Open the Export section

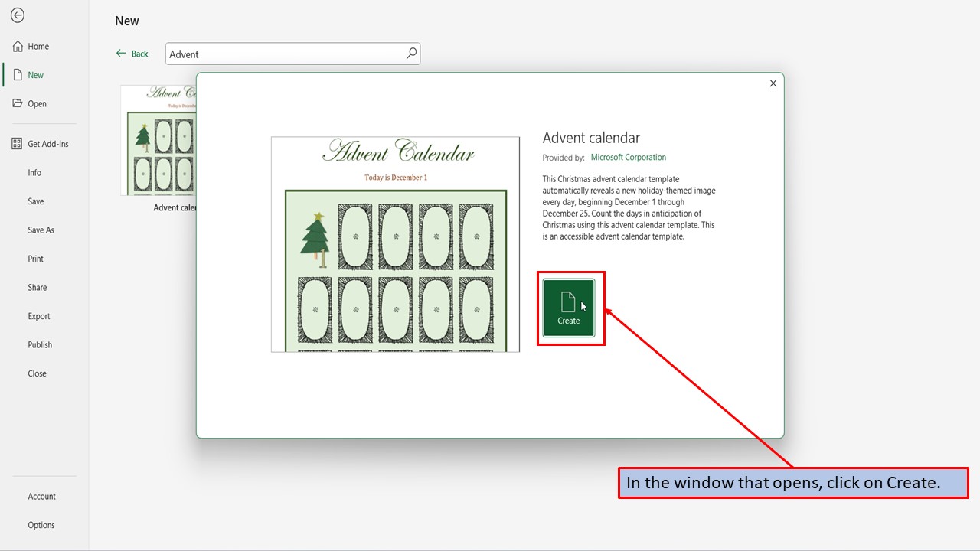(38, 315)
